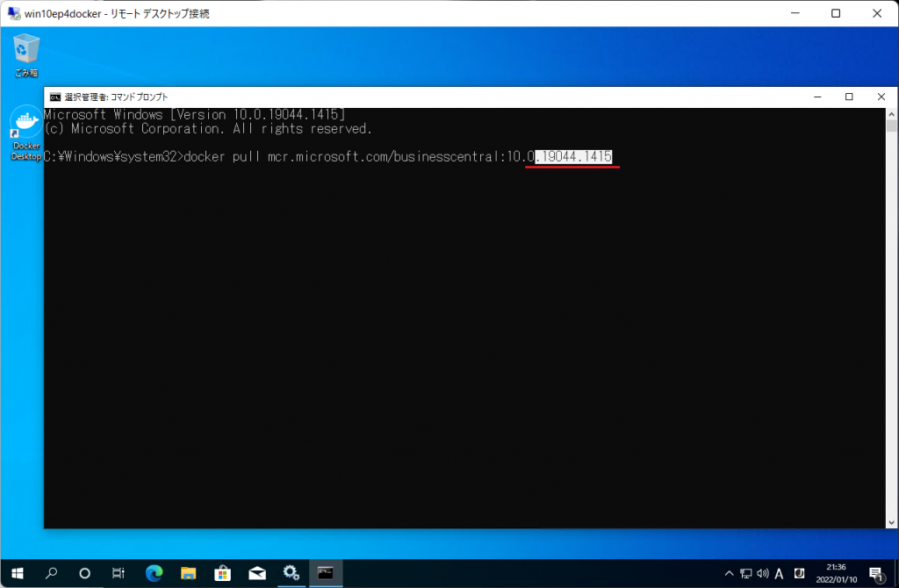Click Command Prompt scrollbar up arrow
This screenshot has width=899, height=588.
pyautogui.click(x=892, y=114)
